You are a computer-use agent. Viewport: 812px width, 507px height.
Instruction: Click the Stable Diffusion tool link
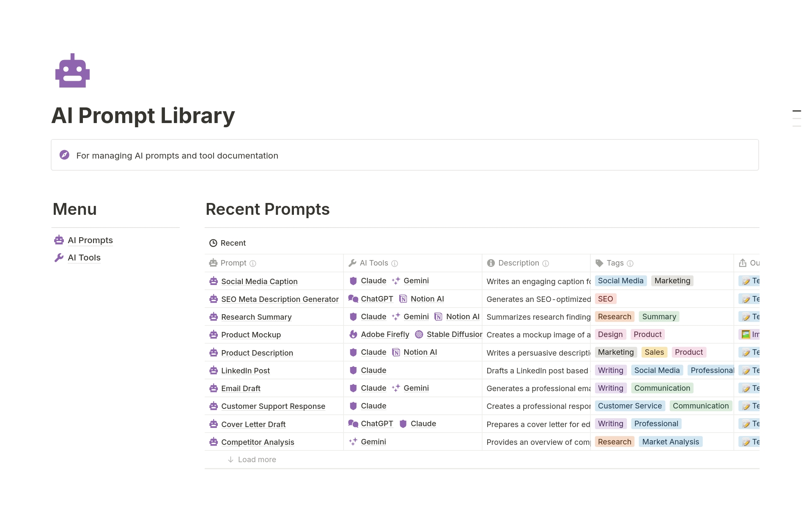coord(454,334)
